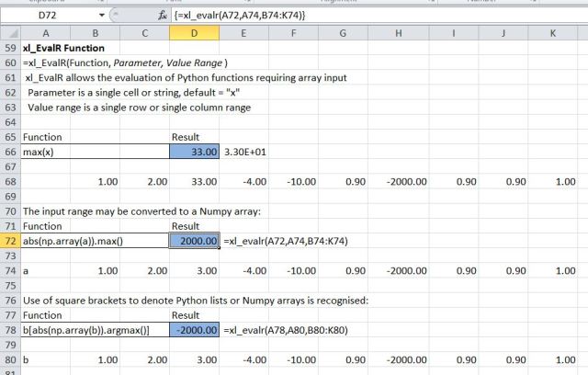Select column D header
Image resolution: width=588 pixels, height=375 pixels.
click(195, 33)
